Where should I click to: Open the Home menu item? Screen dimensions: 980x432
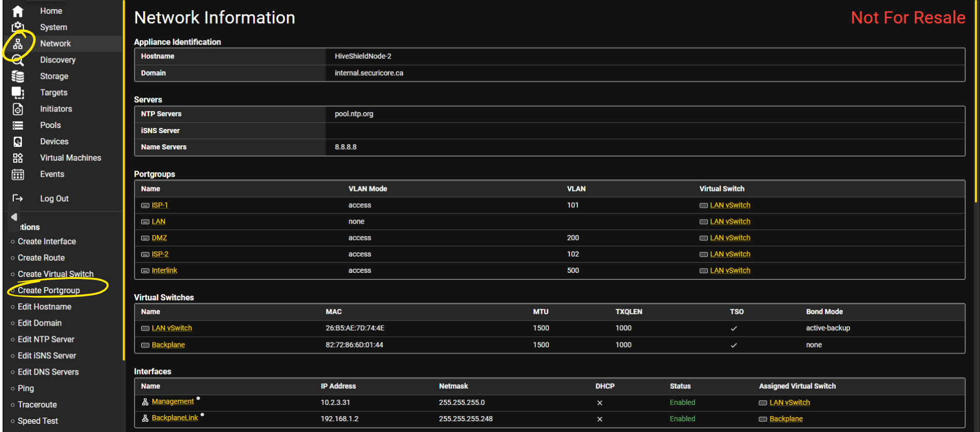[x=51, y=11]
